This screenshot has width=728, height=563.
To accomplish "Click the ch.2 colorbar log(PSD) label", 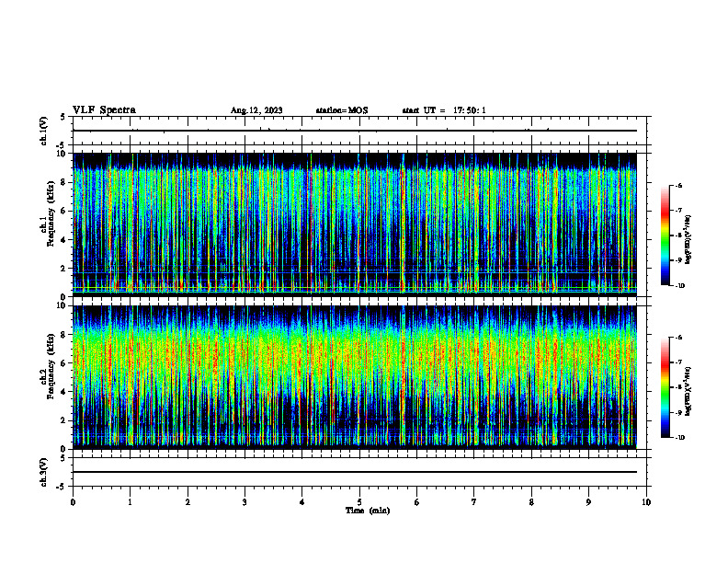I will 688,391.
